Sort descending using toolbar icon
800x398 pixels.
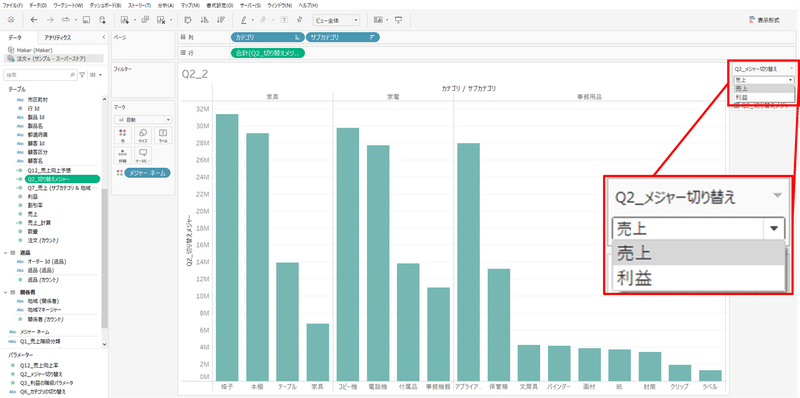coord(220,20)
